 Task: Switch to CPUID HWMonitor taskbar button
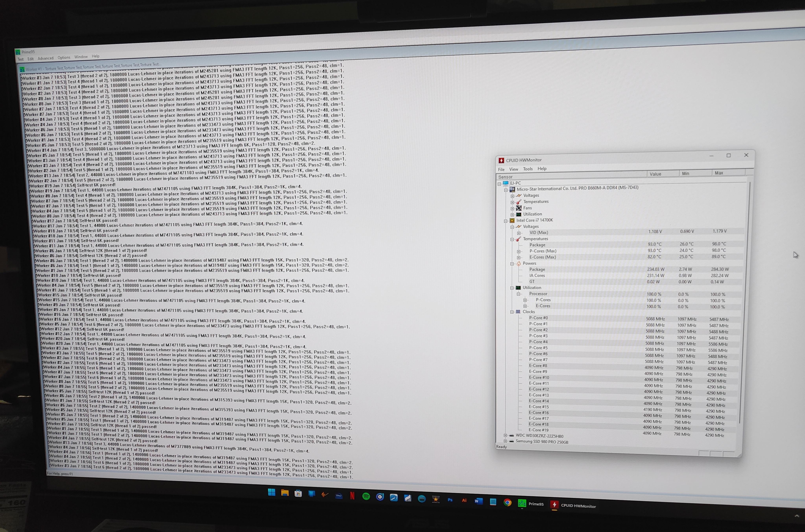(x=573, y=505)
